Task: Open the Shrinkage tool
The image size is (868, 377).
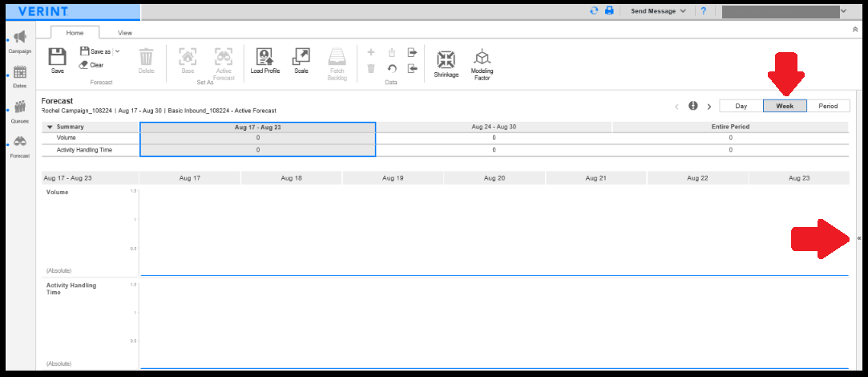Action: pos(446,64)
